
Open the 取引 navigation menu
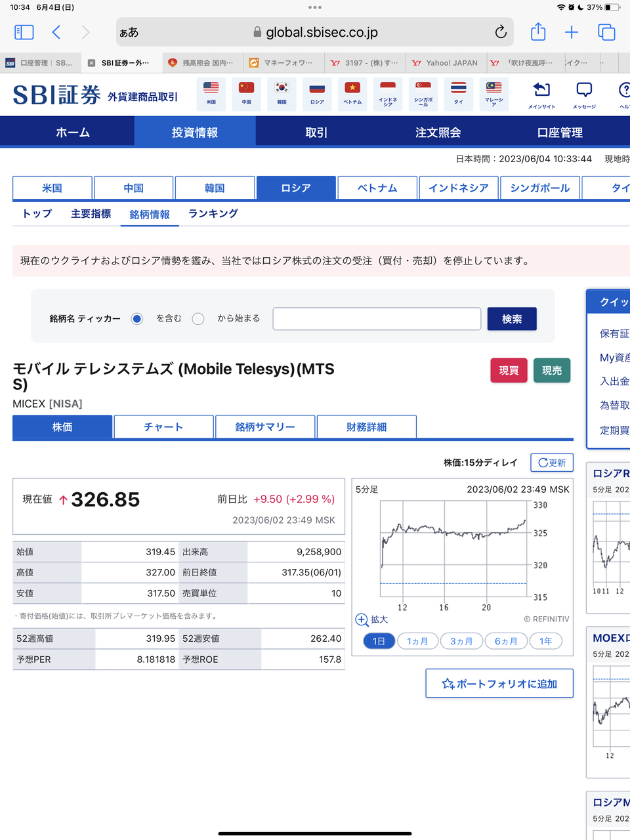[316, 133]
